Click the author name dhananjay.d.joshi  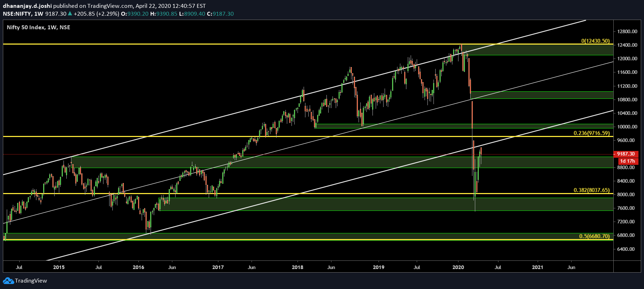point(28,6)
